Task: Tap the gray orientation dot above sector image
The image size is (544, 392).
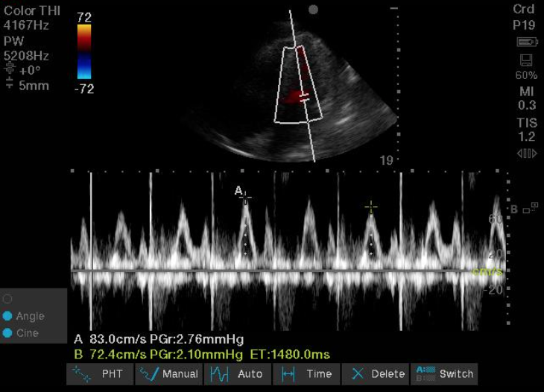Action: (x=313, y=10)
